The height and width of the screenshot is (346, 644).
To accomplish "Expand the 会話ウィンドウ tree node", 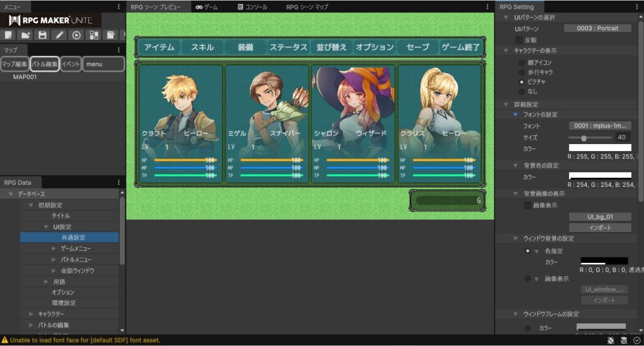I will [54, 271].
